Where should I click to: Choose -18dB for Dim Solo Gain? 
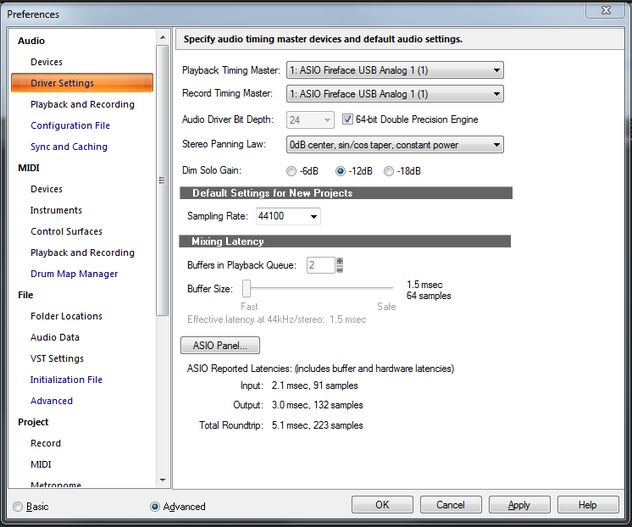[389, 170]
